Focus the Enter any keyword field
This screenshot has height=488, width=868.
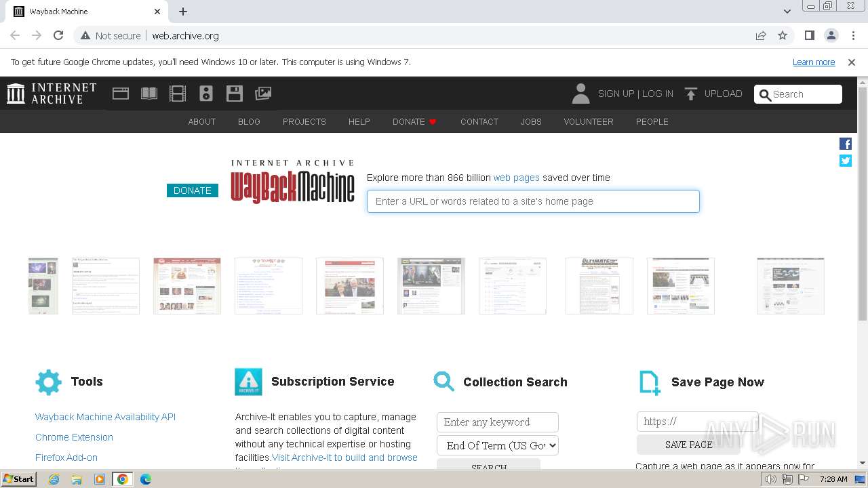(498, 422)
